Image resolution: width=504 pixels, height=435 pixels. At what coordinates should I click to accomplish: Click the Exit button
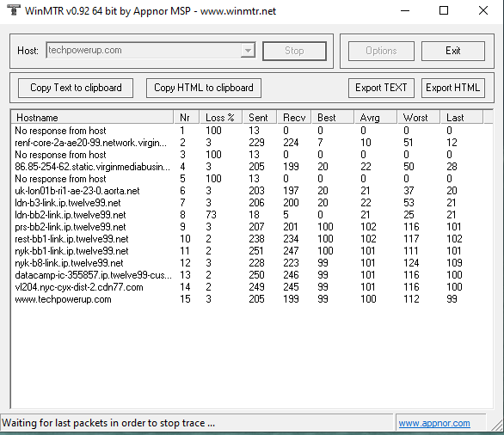click(453, 51)
